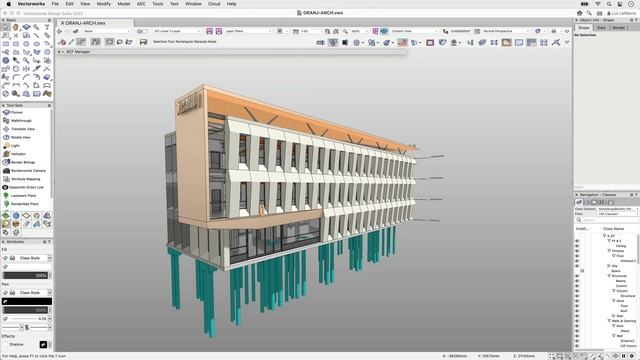This screenshot has width=640, height=360.
Task: Expand the ECF Manager panel
Action: coord(63,52)
